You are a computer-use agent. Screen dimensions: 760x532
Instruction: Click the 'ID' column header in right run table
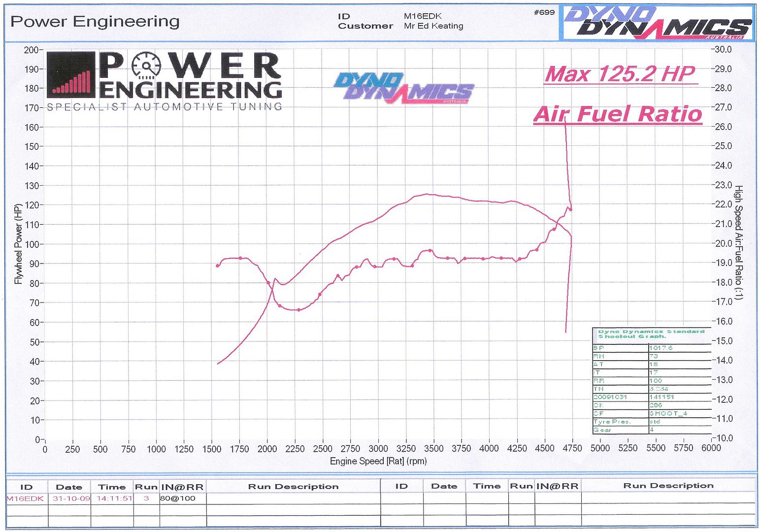(401, 486)
